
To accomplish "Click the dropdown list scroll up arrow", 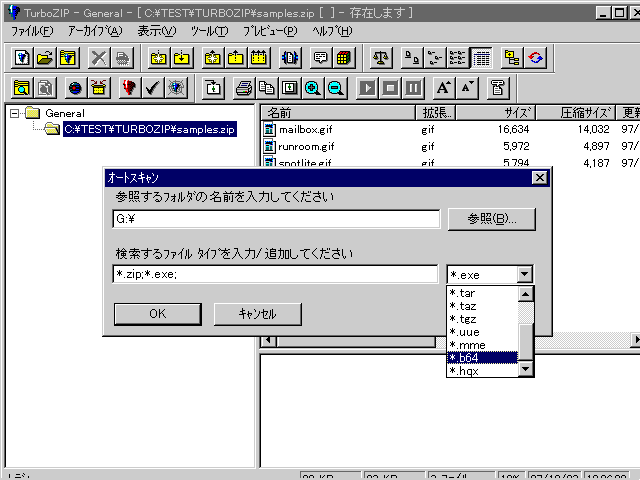I will [525, 294].
